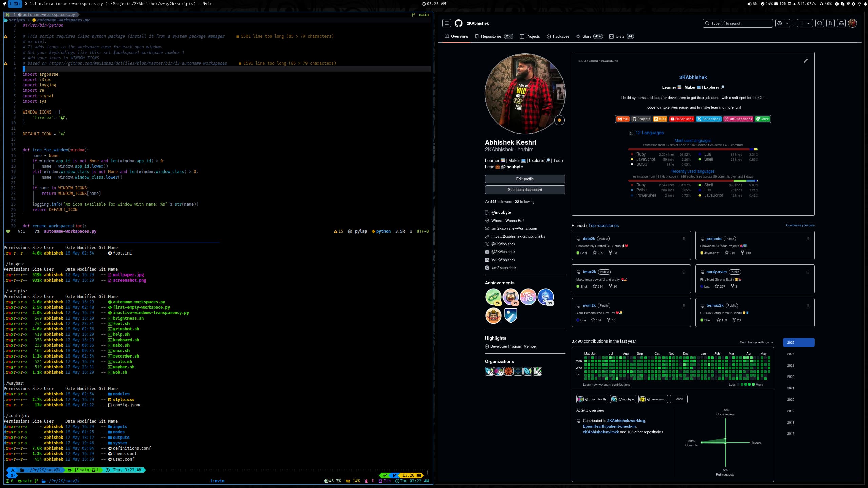Select the 2024 contribution year
868x488 pixels.
[x=790, y=354]
